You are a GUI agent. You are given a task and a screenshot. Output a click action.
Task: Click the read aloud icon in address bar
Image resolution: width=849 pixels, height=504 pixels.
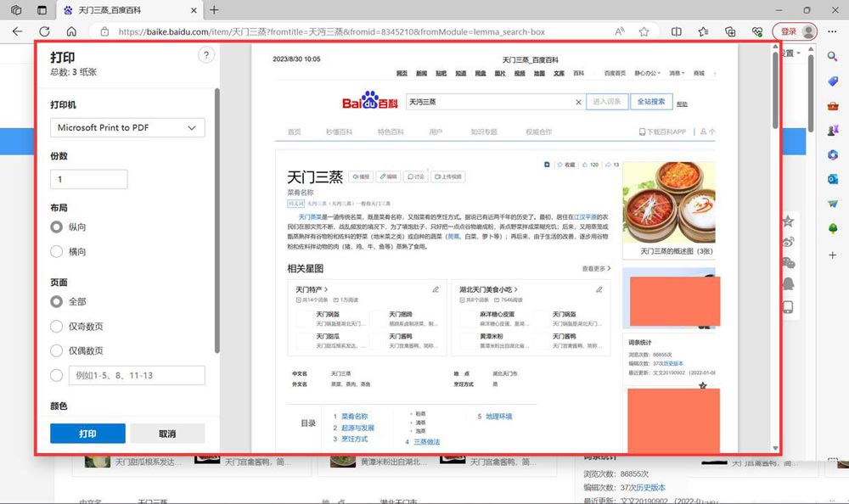pos(620,31)
